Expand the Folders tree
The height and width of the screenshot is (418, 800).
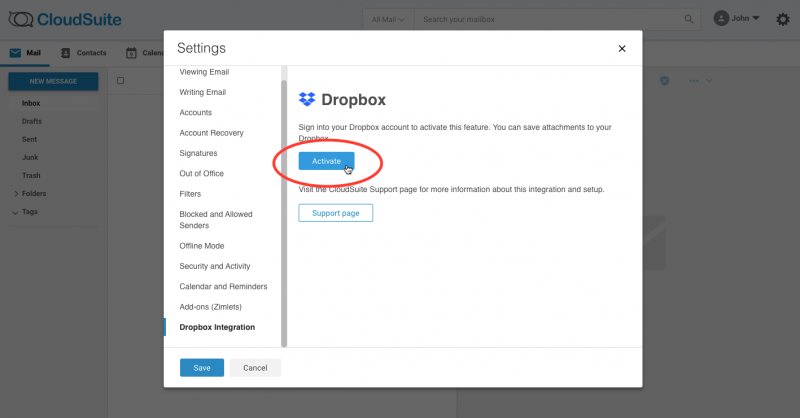tap(16, 194)
